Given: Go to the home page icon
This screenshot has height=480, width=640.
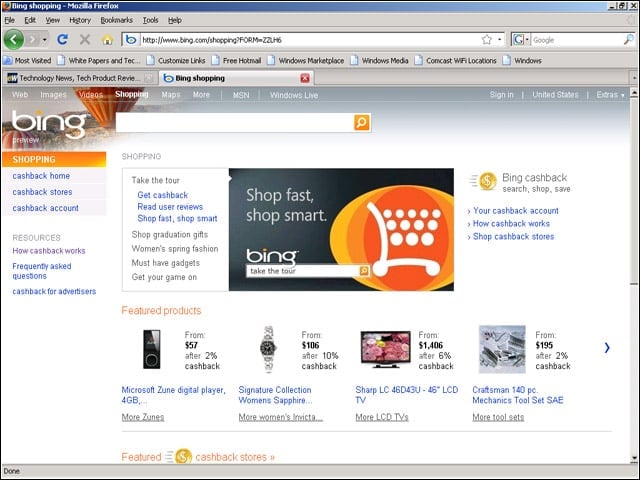Looking at the screenshot, I should (107, 40).
